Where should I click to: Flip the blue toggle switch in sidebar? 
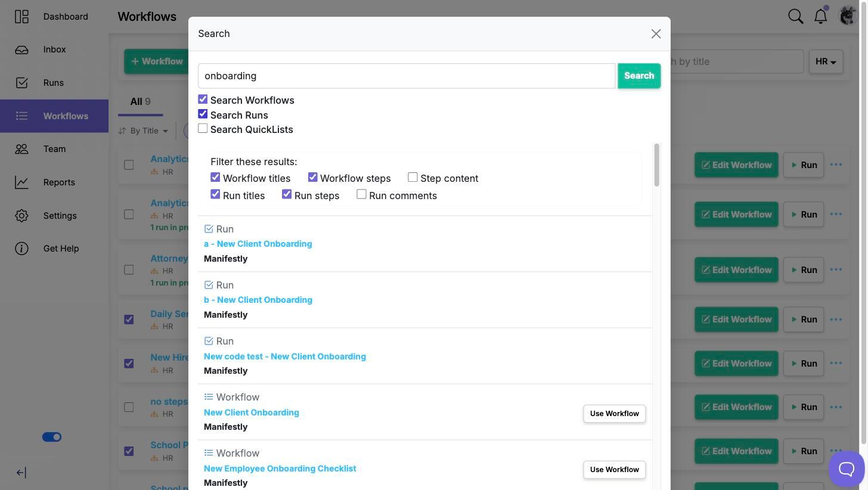[52, 437]
